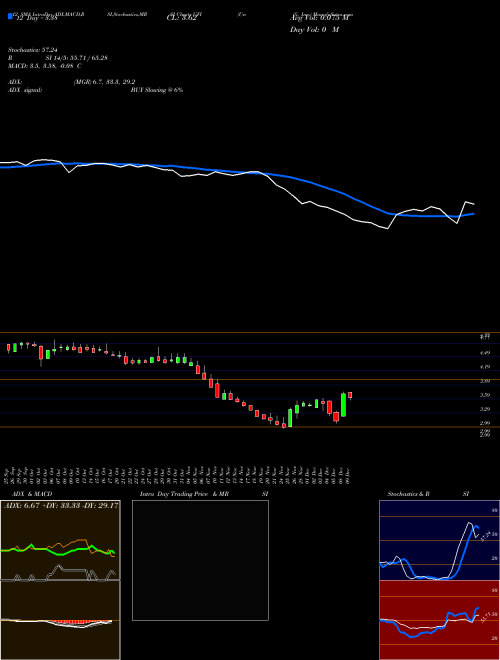This screenshot has width=500, height=660.
Task: Click the last red candlestick of the candle chart
Action: pos(350,395)
